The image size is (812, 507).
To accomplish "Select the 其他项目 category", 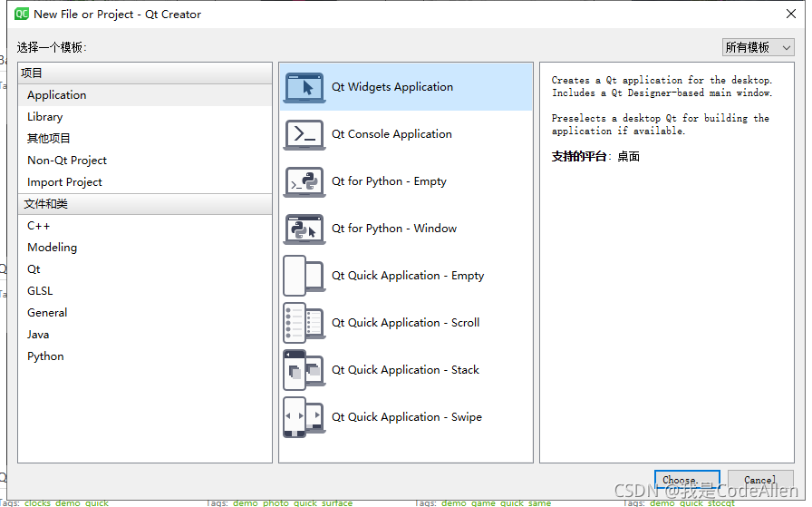I will pyautogui.click(x=145, y=139).
